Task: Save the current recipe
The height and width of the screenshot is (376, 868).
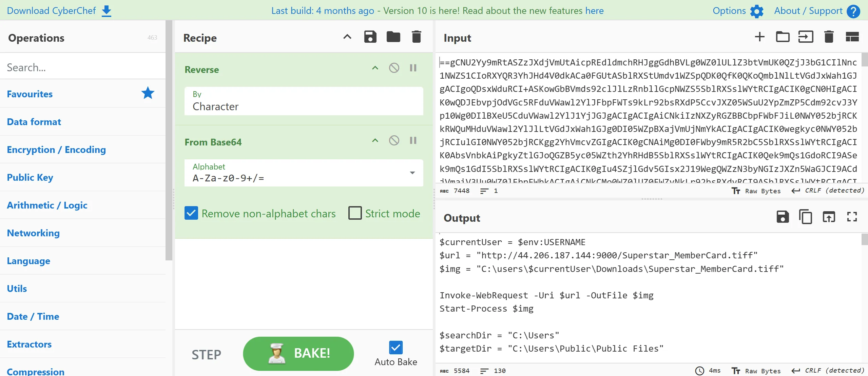Action: [370, 37]
